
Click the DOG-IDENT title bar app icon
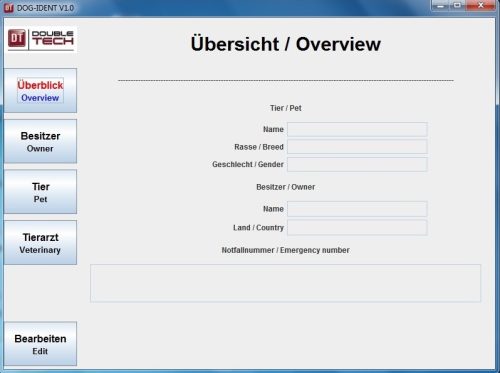click(8, 7)
